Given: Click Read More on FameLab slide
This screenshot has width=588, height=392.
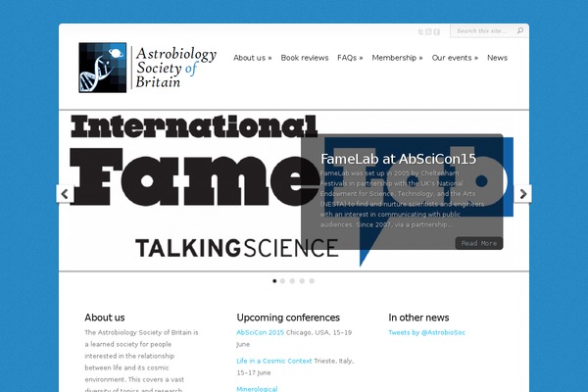Looking at the screenshot, I should pyautogui.click(x=479, y=243).
